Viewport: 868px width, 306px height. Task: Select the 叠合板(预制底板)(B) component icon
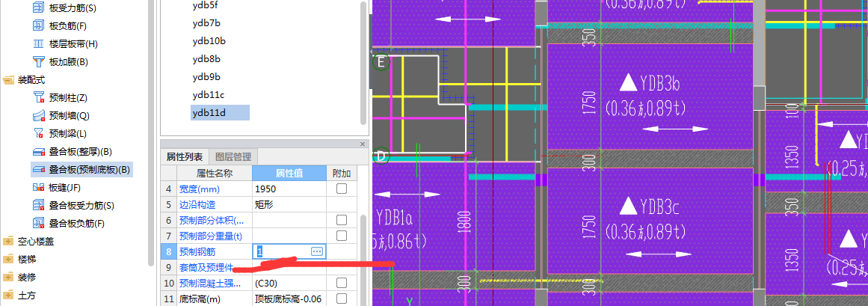(x=38, y=169)
